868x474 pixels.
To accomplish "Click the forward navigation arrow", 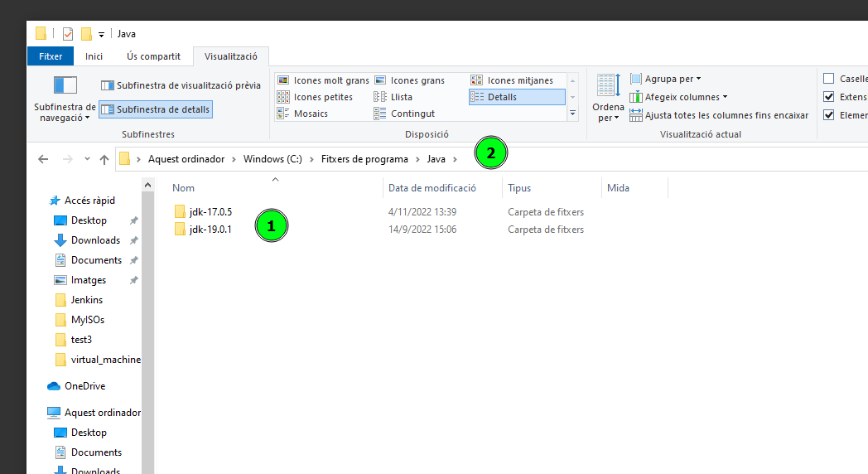I will click(68, 159).
